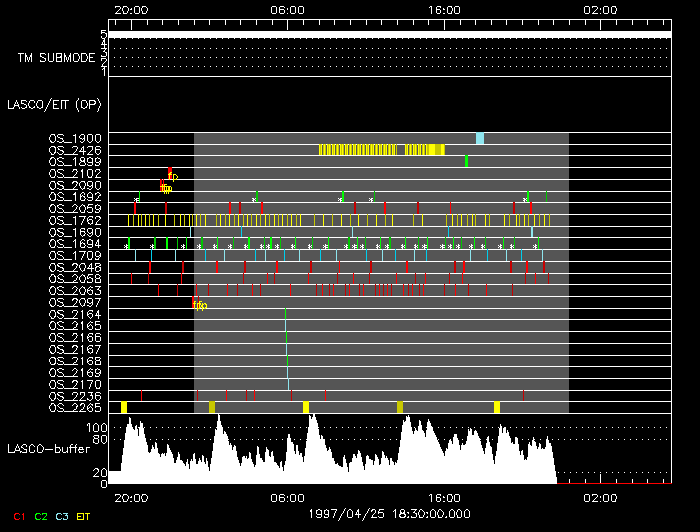Click the TM SUBMODE label
The width and height of the screenshot is (700, 532).
pyautogui.click(x=56, y=58)
